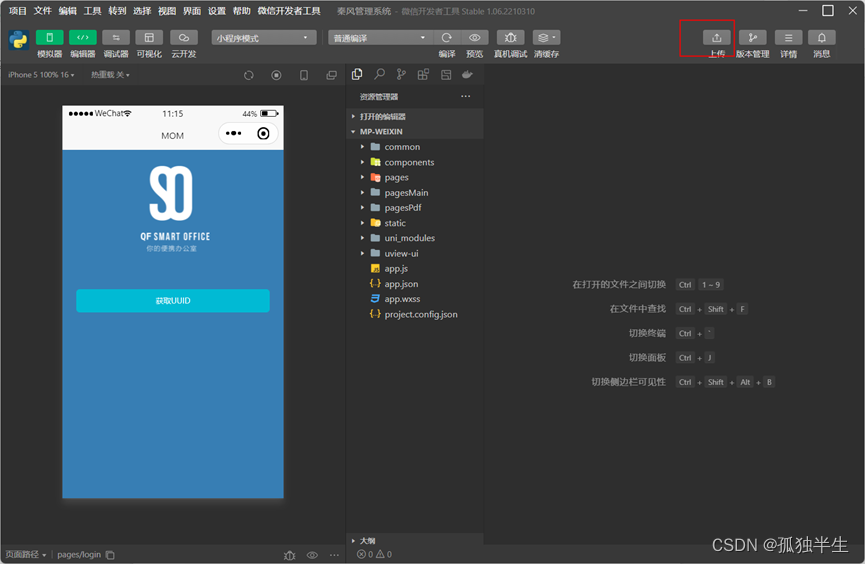Open project details icon

point(788,38)
